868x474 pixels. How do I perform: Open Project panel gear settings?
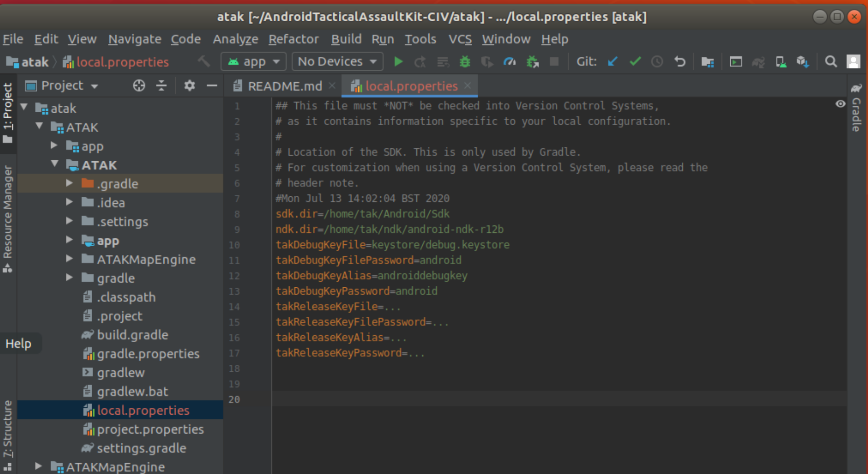point(189,86)
